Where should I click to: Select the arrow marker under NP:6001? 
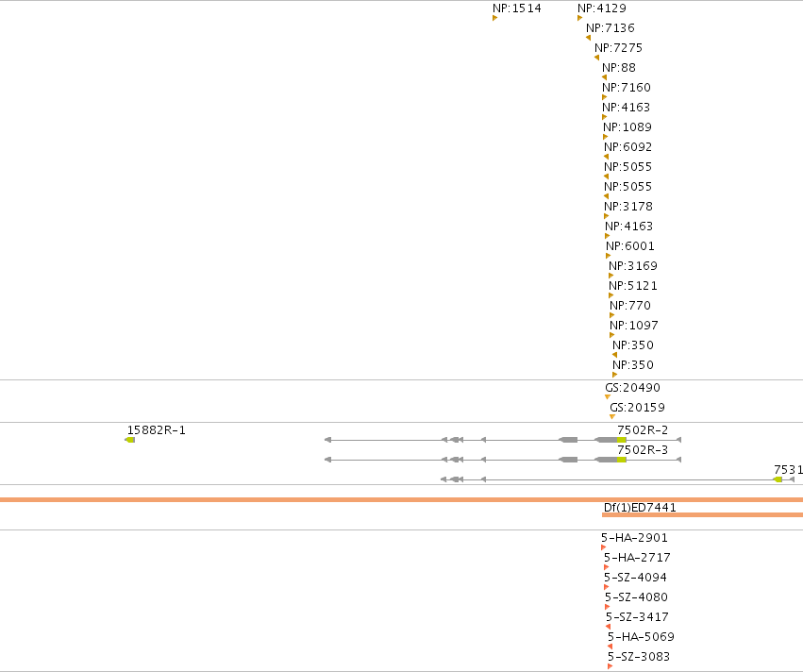(x=609, y=256)
